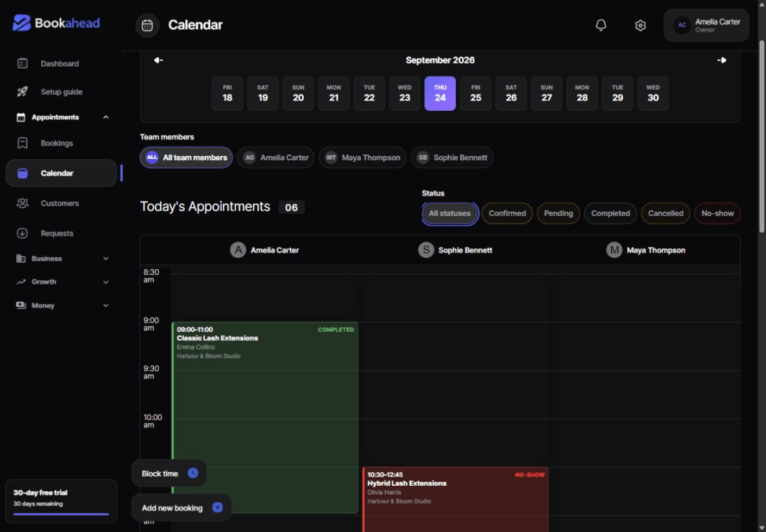Open Classic Lash Extensions appointment
The width and height of the screenshot is (766, 532).
265,417
